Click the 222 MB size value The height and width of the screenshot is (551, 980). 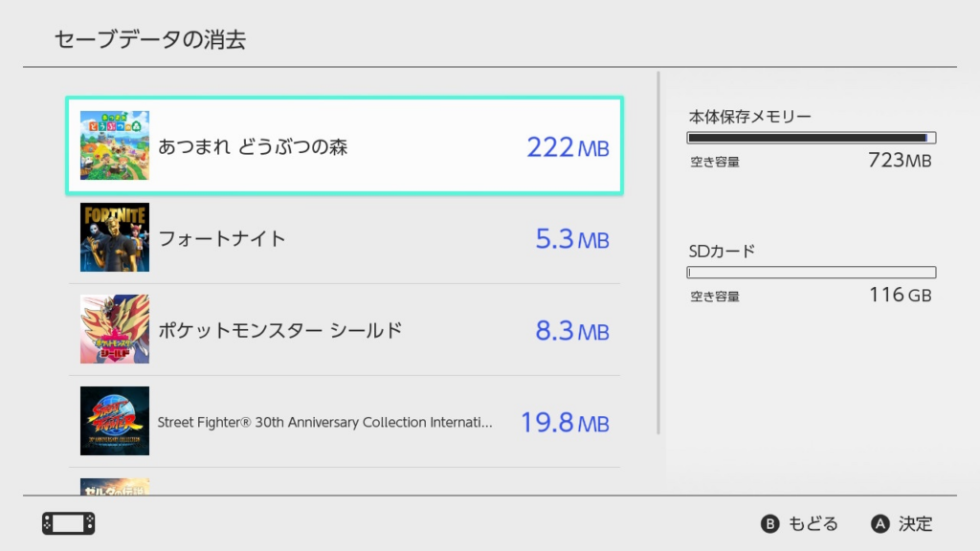tap(568, 147)
